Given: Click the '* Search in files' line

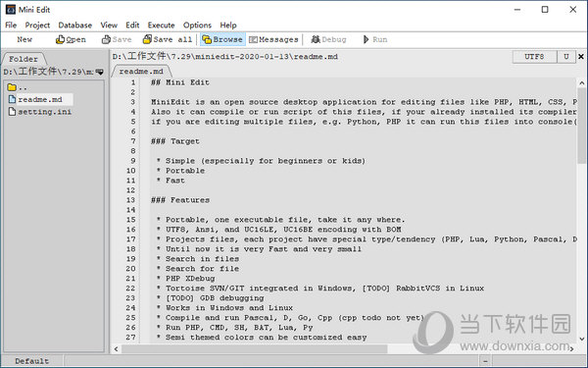Looking at the screenshot, I should pyautogui.click(x=198, y=259).
